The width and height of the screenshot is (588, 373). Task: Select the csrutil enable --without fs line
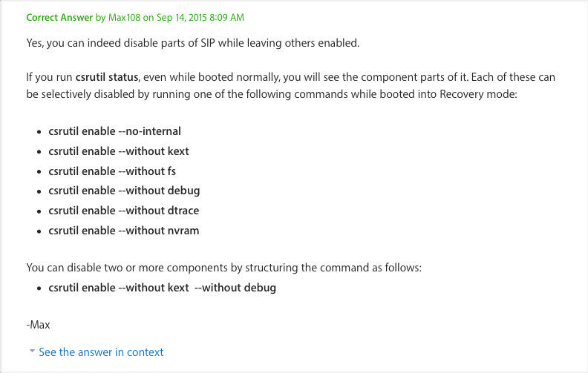point(112,171)
